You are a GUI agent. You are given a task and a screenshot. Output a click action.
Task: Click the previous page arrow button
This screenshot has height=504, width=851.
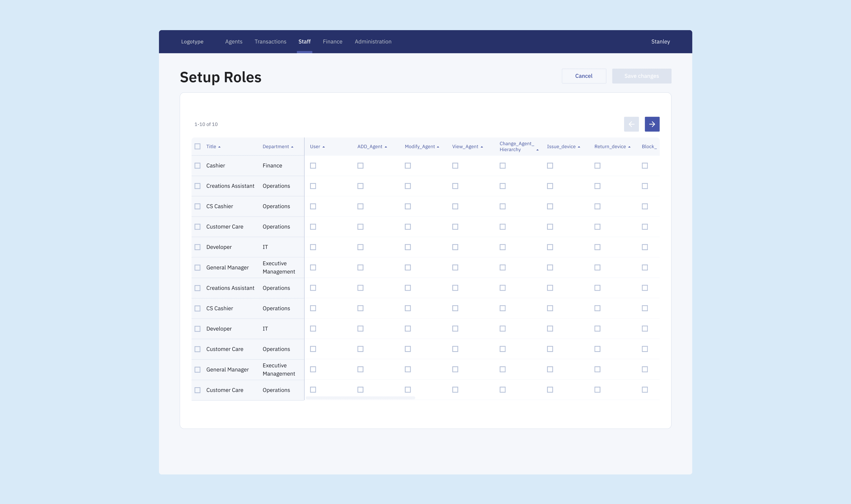click(631, 124)
